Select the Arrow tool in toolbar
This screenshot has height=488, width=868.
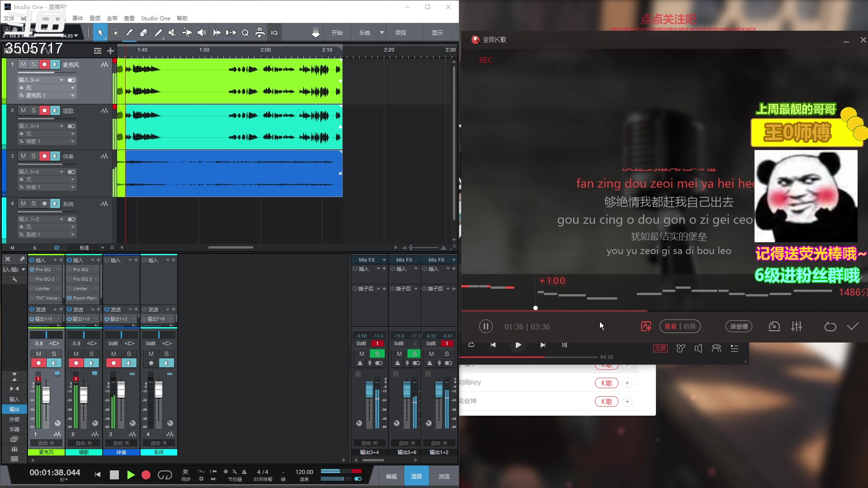point(100,33)
